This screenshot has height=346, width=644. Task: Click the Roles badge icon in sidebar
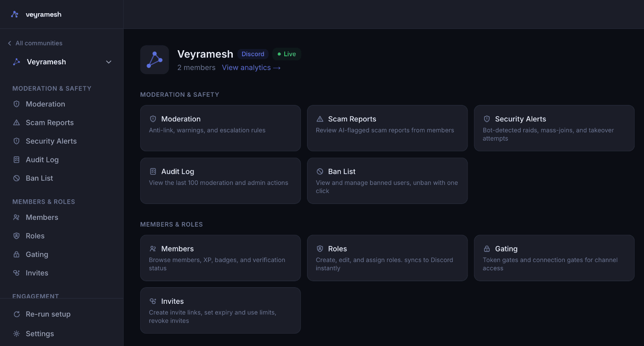[x=17, y=236]
